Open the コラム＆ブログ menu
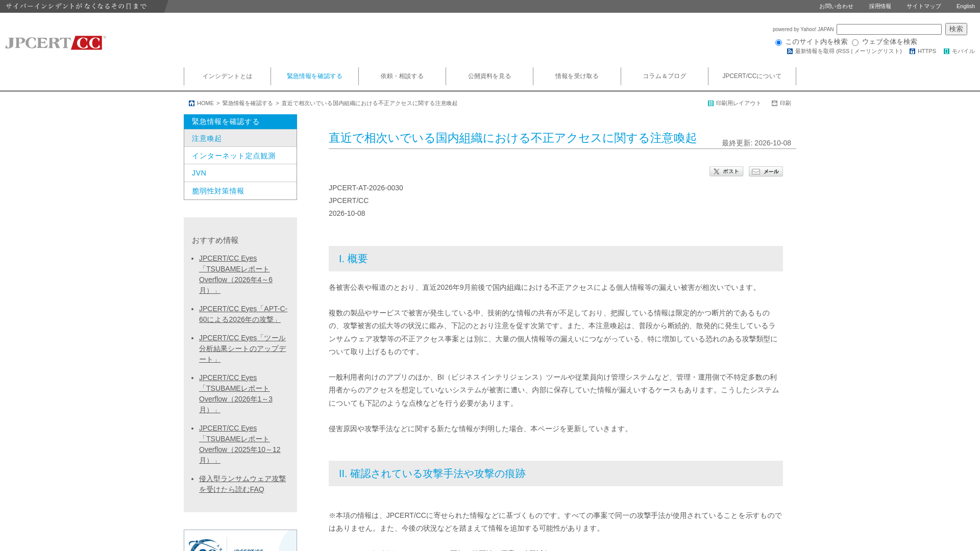 coord(665,77)
